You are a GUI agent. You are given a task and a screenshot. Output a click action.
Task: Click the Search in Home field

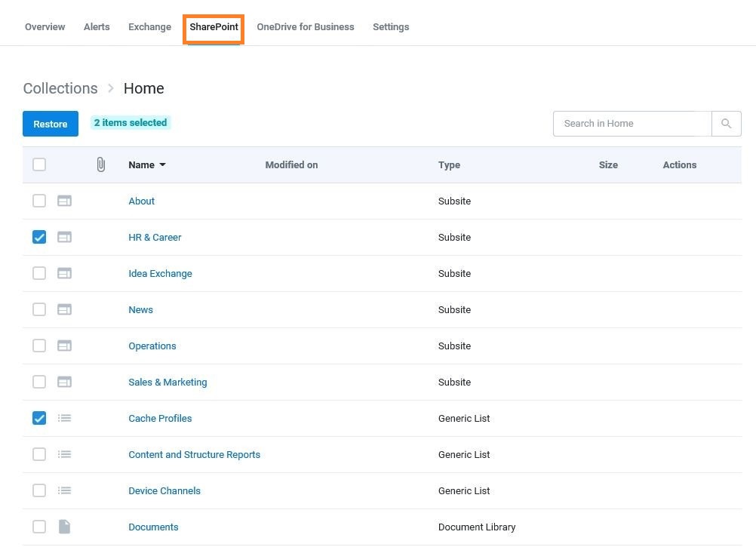[x=632, y=124]
